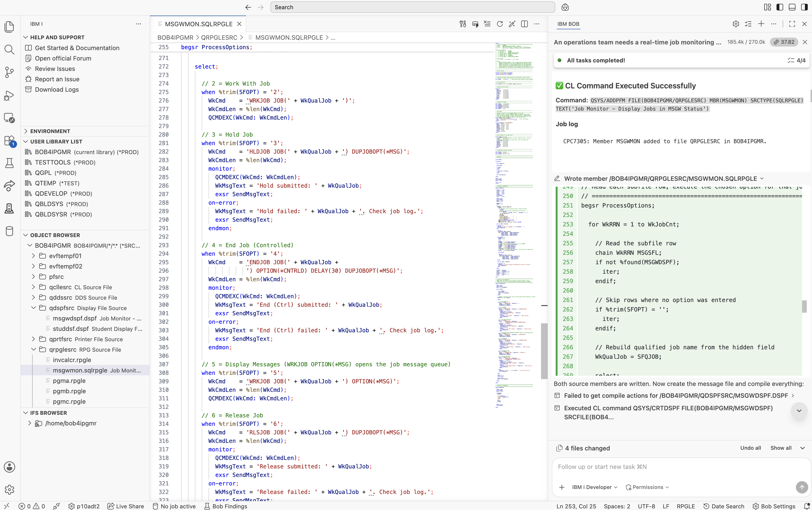The height and width of the screenshot is (510, 812).
Task: Click add context plus in chat input
Action: pos(562,487)
